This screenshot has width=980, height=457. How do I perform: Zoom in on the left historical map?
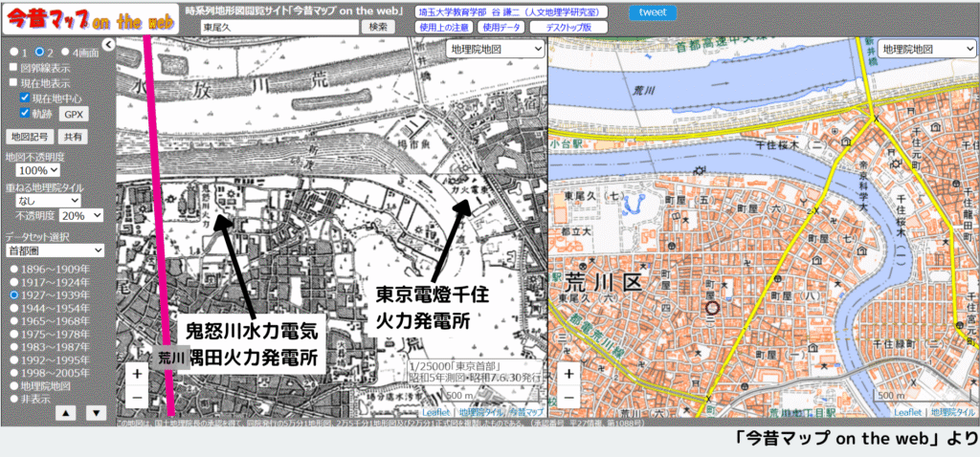(x=138, y=374)
